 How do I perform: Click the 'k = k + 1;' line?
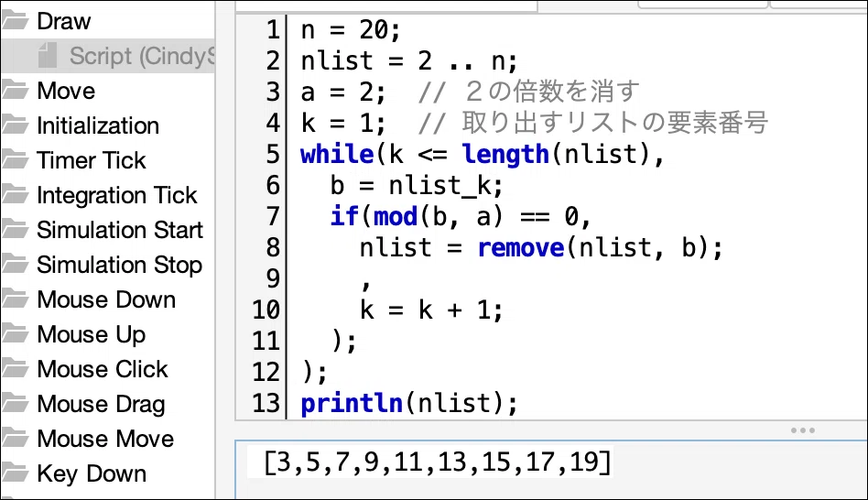[431, 310]
